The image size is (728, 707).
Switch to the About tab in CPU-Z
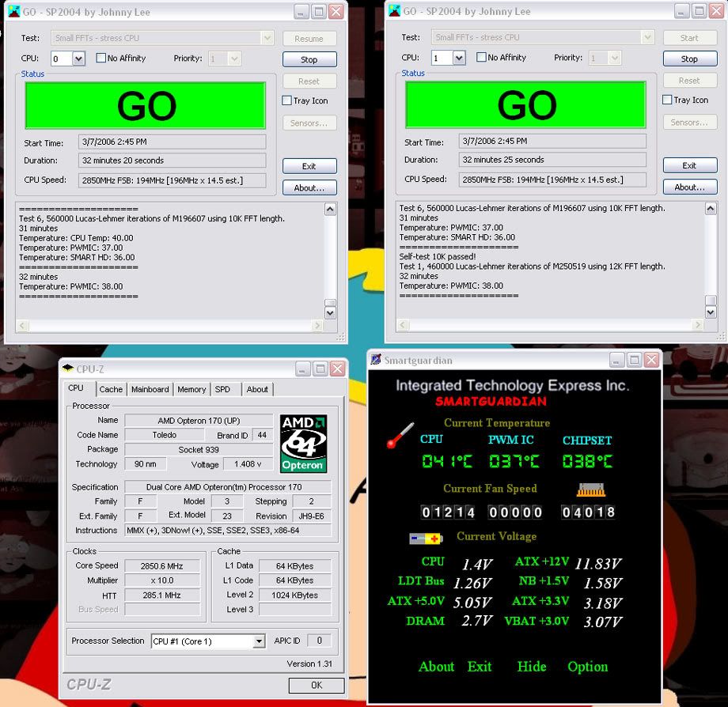tap(257, 389)
